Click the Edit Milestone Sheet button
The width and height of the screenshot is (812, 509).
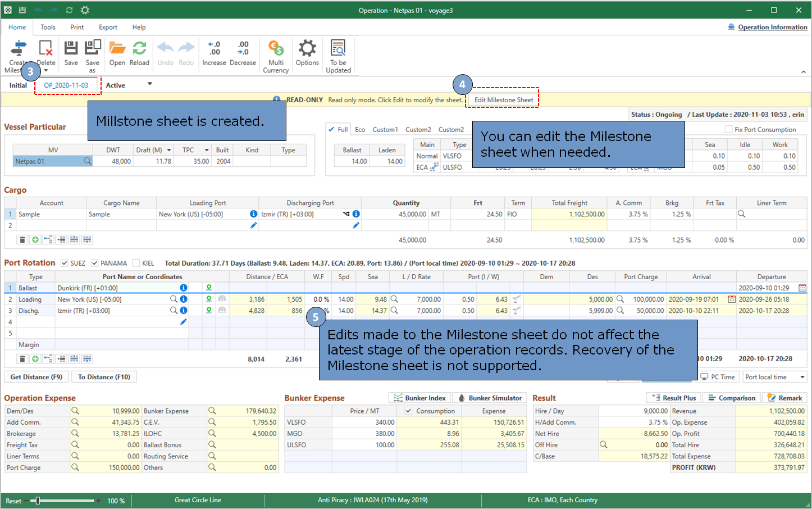click(503, 100)
